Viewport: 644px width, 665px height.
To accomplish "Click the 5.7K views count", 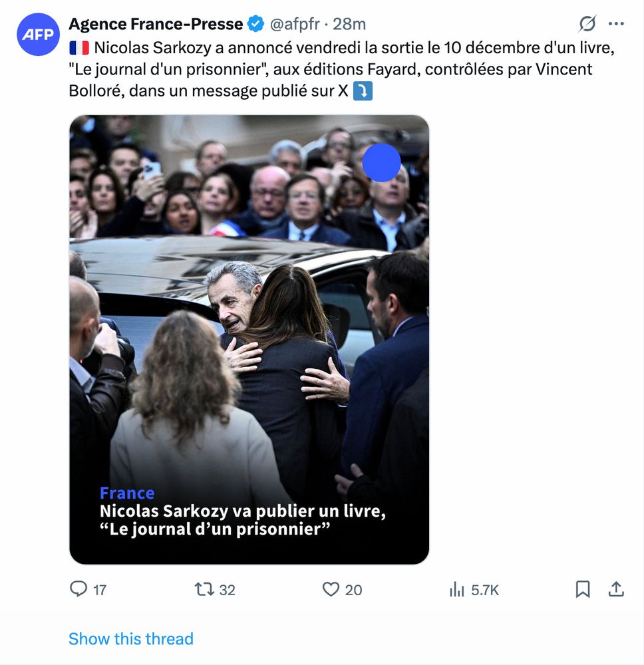I will [486, 590].
